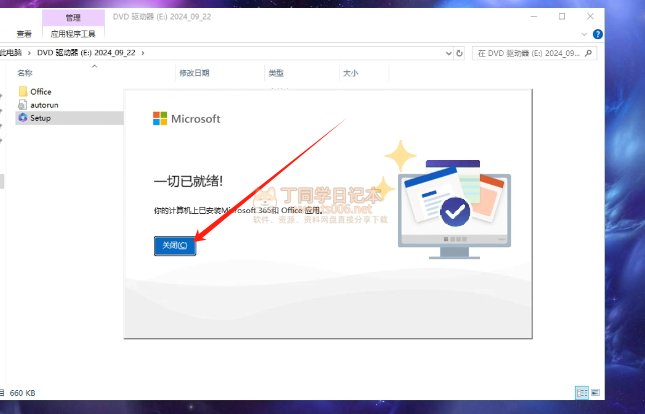Maximize the Explorer window
The height and width of the screenshot is (414, 645).
562,16
